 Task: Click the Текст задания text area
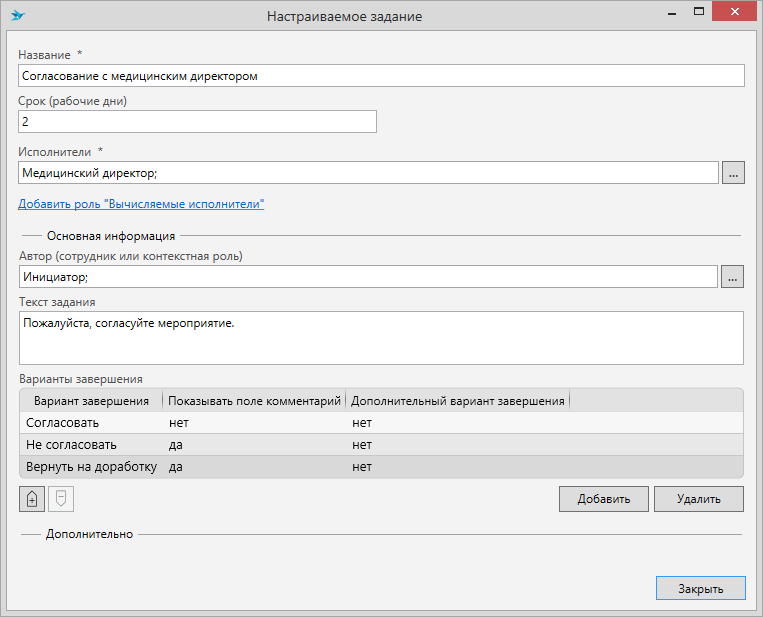(381, 338)
